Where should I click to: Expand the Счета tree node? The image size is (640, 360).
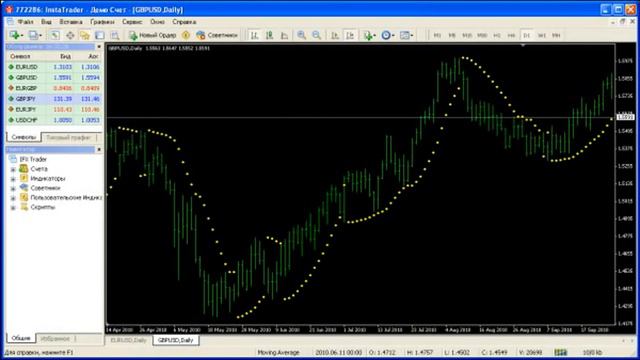(x=13, y=169)
